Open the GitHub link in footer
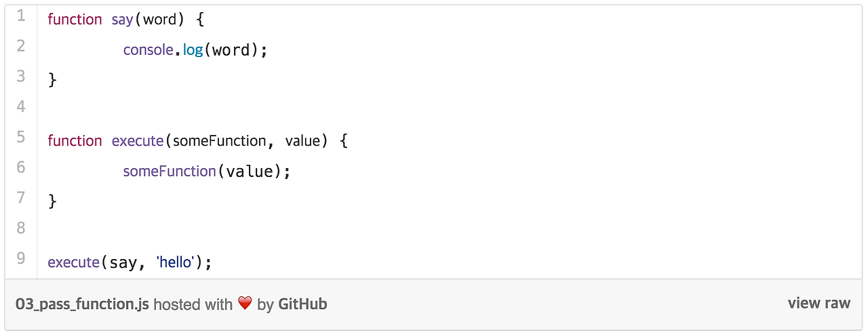Screen dimensions: 868x335 click(302, 304)
